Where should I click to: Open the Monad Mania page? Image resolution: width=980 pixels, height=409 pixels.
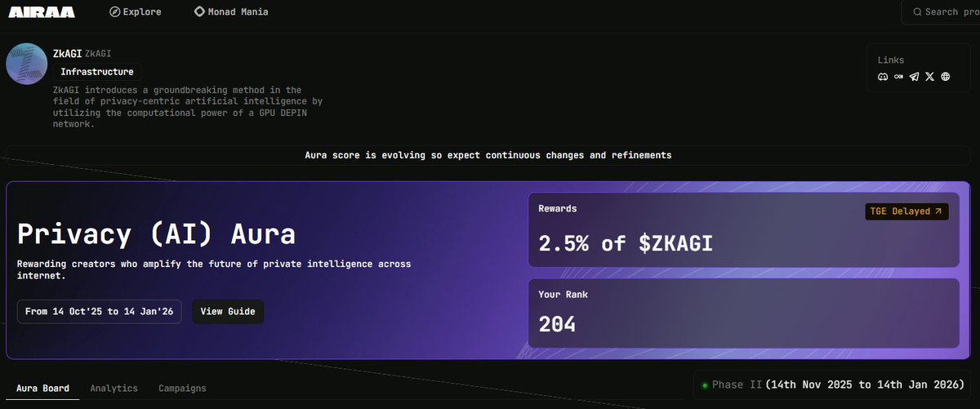pos(231,12)
